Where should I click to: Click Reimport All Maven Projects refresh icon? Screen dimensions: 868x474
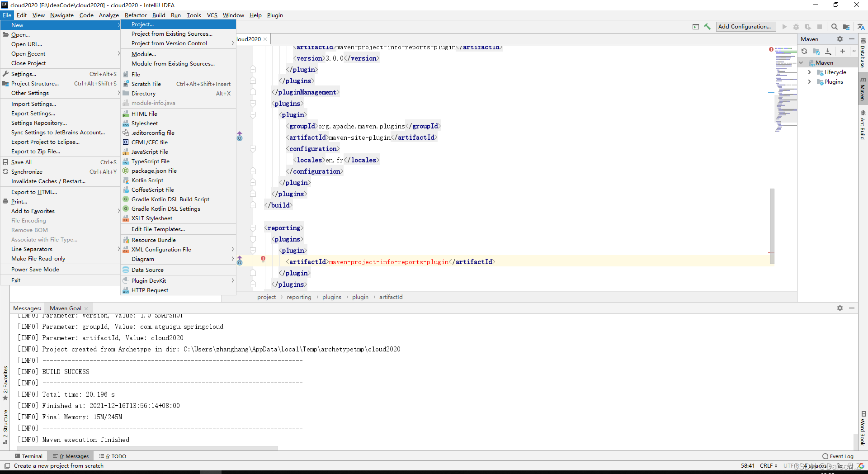pos(804,51)
